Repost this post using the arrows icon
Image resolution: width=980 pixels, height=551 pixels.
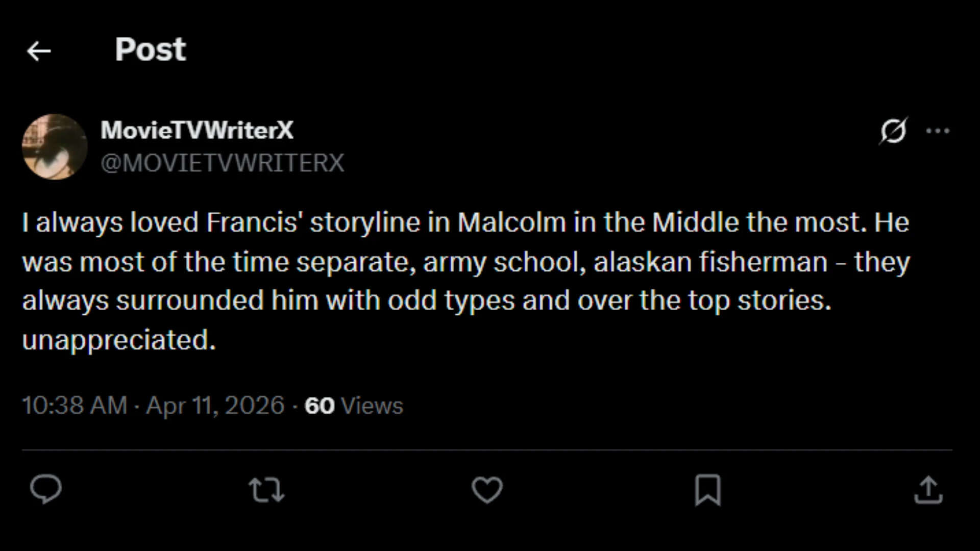(x=266, y=490)
